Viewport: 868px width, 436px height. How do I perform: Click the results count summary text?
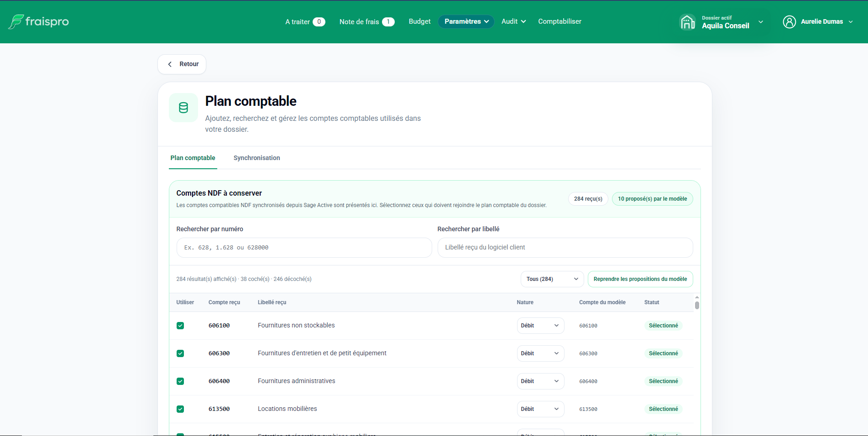[244, 279]
